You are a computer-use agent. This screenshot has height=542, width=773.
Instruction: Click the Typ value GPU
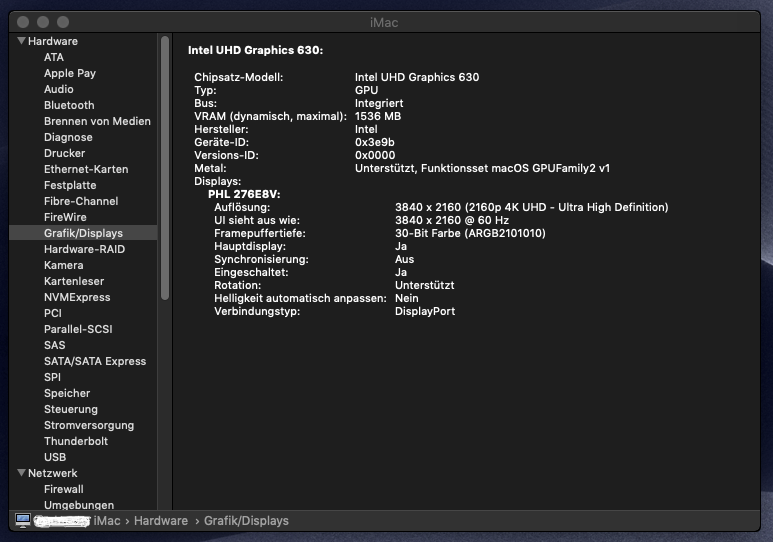point(366,90)
